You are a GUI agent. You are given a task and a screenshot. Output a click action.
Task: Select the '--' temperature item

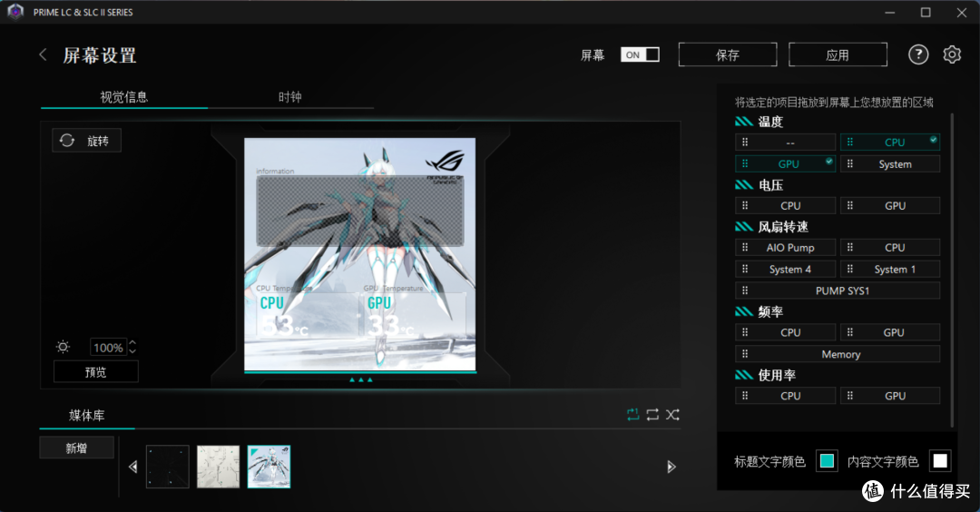coord(785,142)
